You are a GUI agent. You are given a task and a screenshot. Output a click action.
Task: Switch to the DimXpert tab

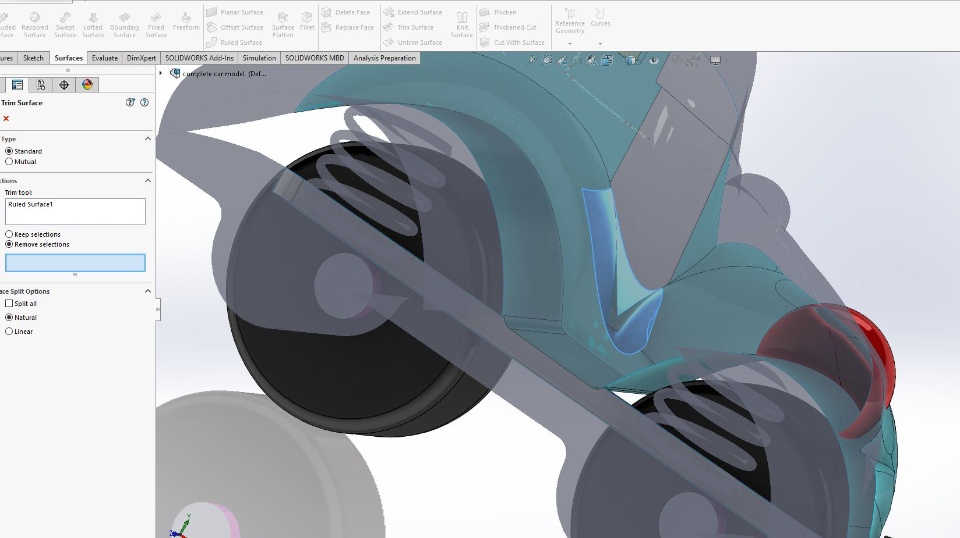click(141, 58)
